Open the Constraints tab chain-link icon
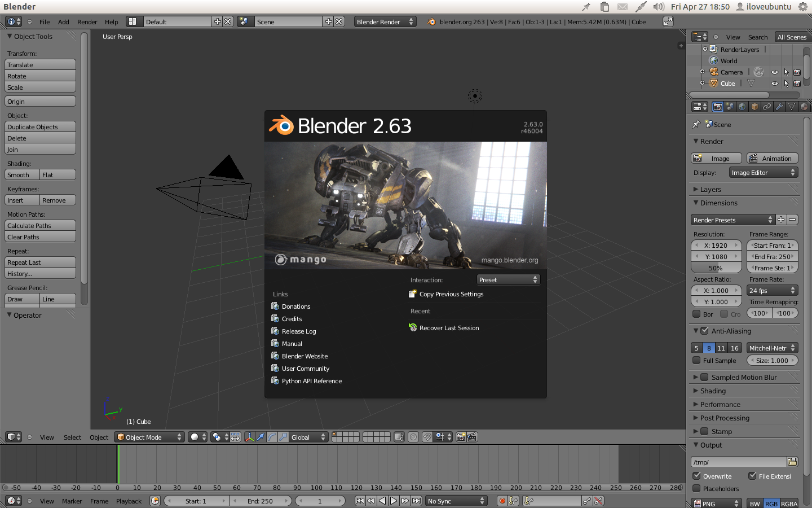This screenshot has width=812, height=508. click(x=767, y=107)
